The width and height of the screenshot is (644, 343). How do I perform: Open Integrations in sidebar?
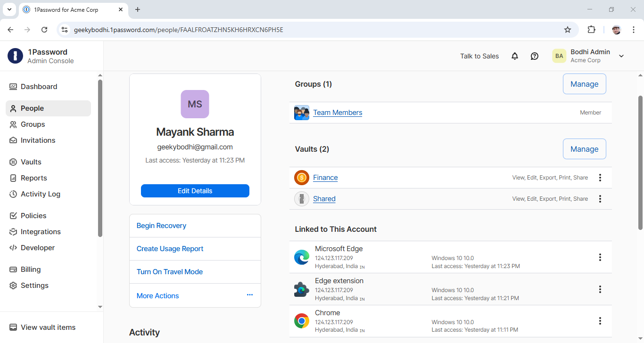(48, 232)
